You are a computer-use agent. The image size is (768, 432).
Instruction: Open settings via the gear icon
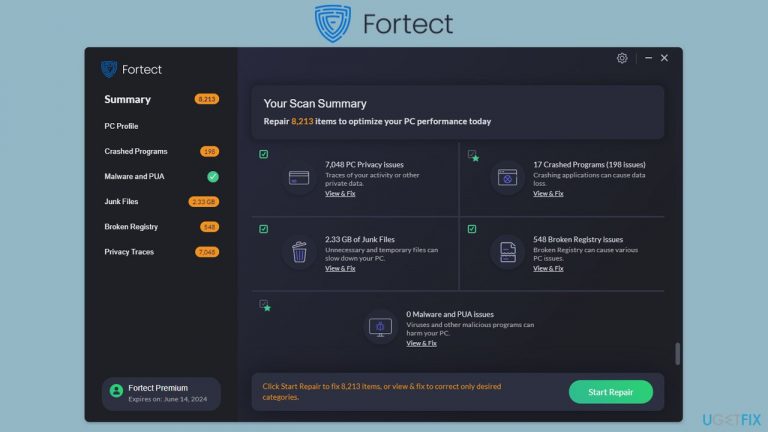[x=622, y=58]
